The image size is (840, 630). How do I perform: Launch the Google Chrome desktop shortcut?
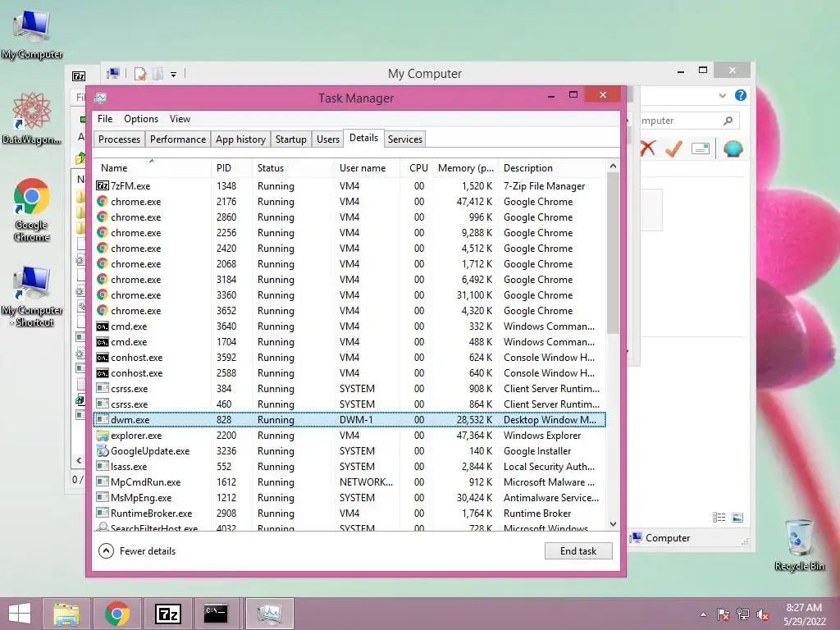32,209
